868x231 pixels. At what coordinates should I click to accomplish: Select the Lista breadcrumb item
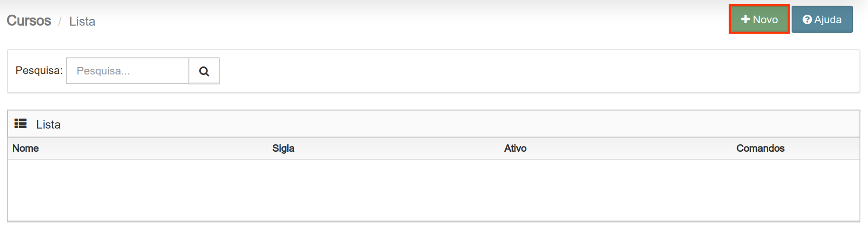click(82, 21)
